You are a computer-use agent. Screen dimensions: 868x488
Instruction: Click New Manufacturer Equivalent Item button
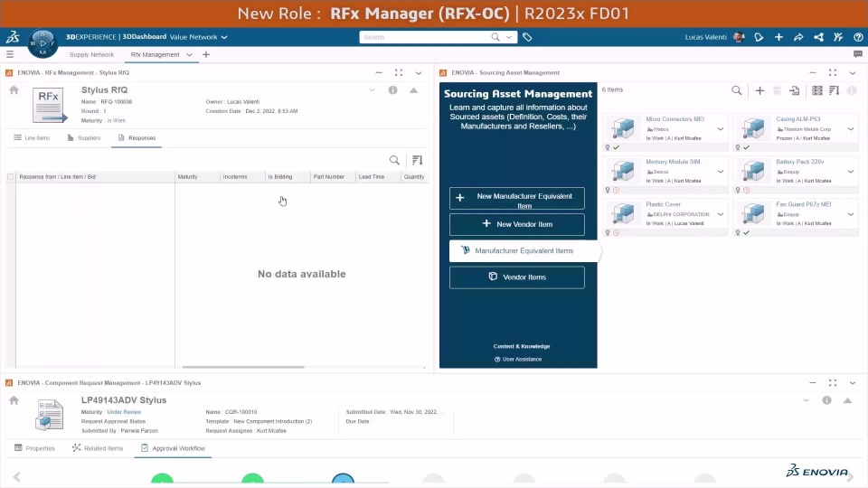517,198
